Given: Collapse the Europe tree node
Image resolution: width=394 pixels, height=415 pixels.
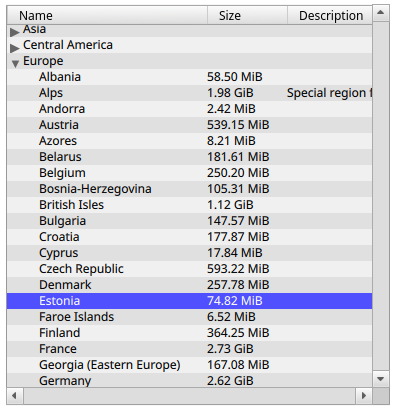Looking at the screenshot, I should pyautogui.click(x=15, y=64).
